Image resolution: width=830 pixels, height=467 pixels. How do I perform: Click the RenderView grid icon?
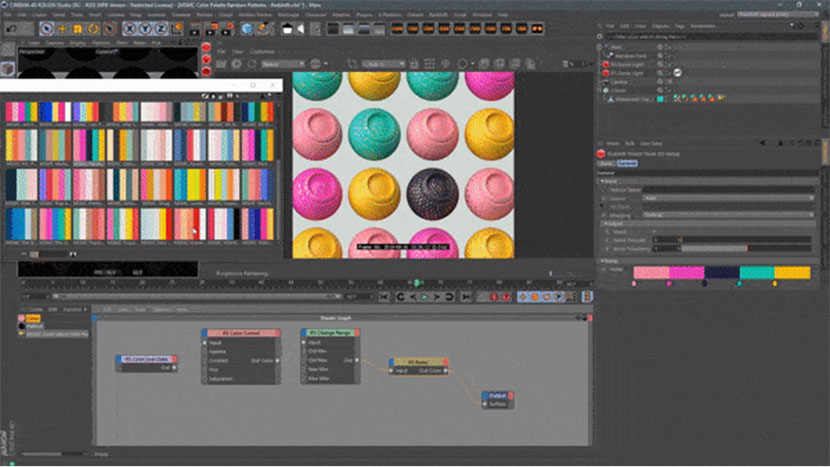(x=429, y=64)
